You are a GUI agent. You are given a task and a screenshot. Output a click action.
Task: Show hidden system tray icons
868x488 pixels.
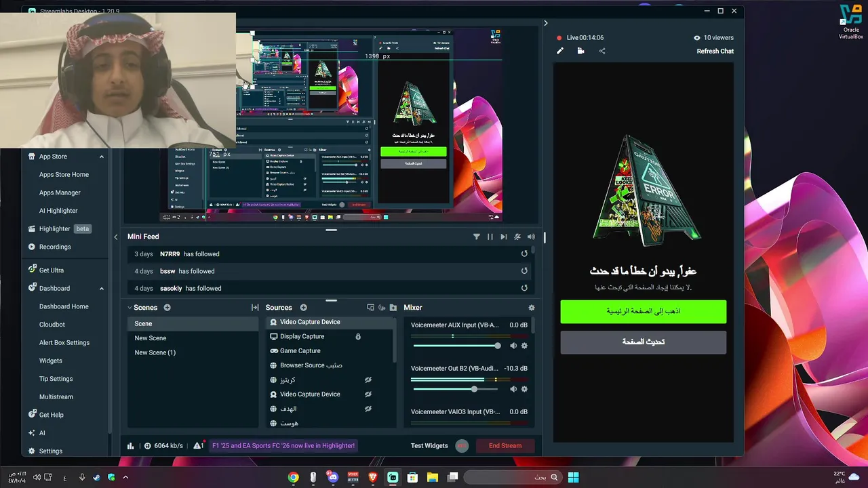pos(125,477)
